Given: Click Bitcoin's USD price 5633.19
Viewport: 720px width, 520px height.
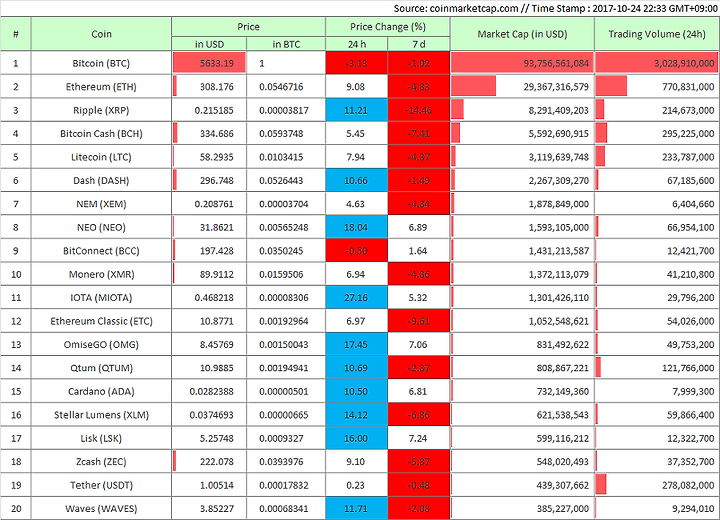Looking at the screenshot, I should 209,63.
